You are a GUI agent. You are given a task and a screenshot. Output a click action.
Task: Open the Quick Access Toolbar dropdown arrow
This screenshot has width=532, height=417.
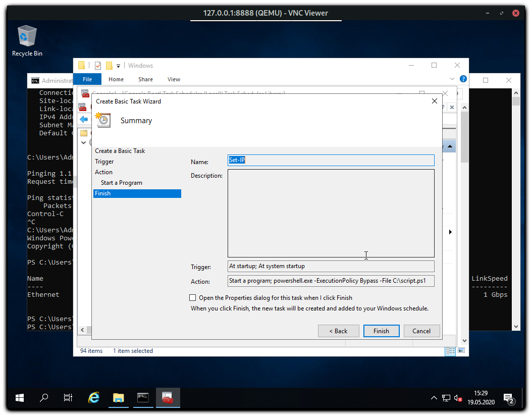[x=118, y=66]
